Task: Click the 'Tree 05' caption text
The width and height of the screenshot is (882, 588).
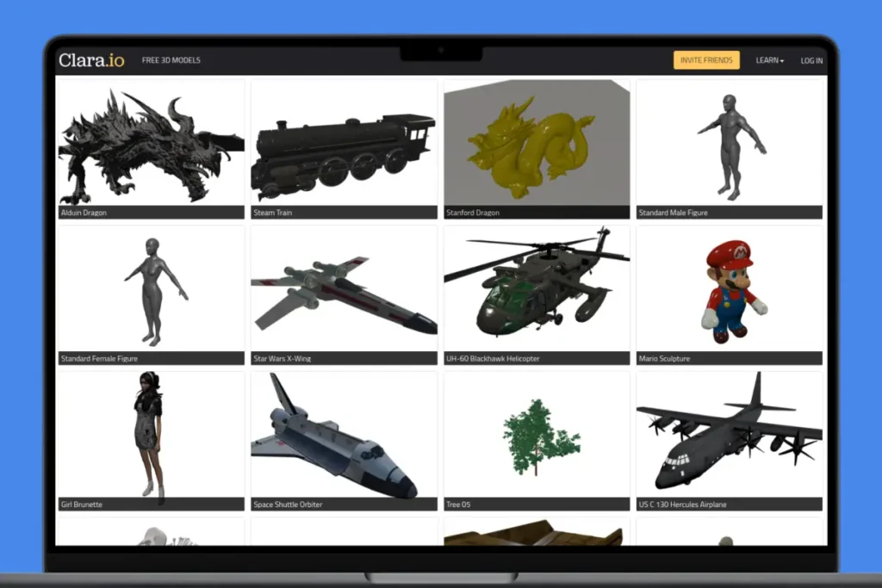Action: pyautogui.click(x=458, y=504)
